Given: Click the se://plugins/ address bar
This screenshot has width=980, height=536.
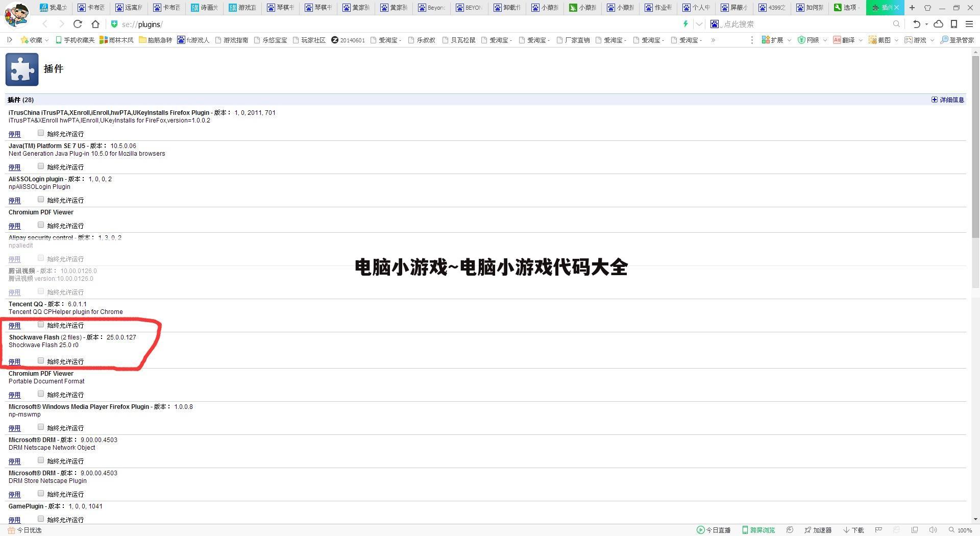Looking at the screenshot, I should pos(398,24).
